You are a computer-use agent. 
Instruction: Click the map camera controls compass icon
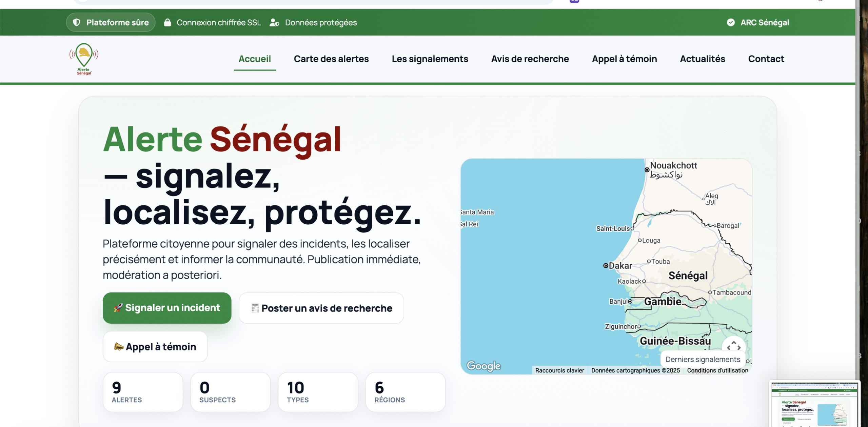[x=733, y=346]
